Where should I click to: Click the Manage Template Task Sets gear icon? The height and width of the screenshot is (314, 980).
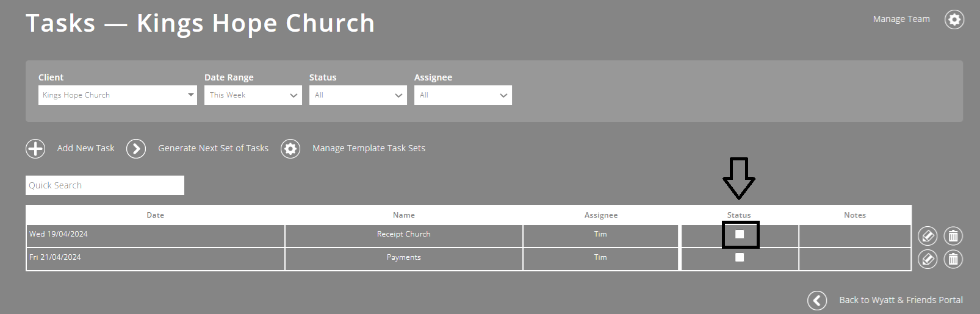point(290,149)
